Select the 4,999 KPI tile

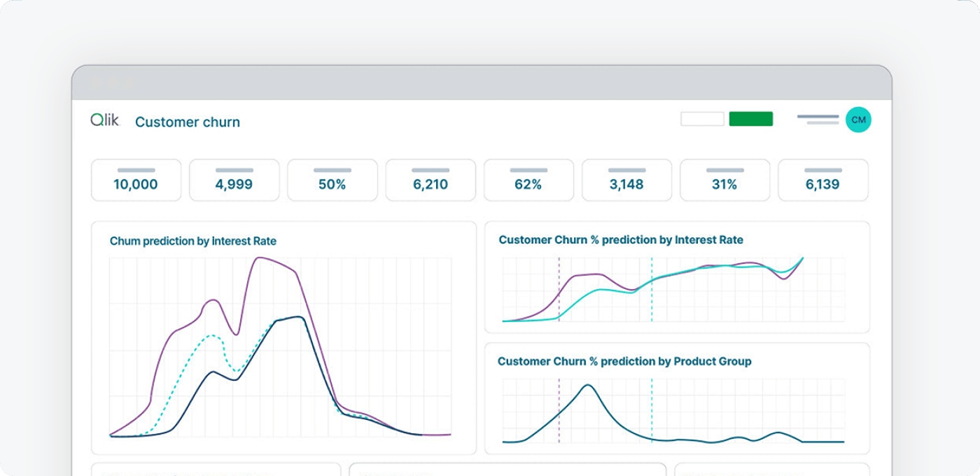pyautogui.click(x=234, y=180)
